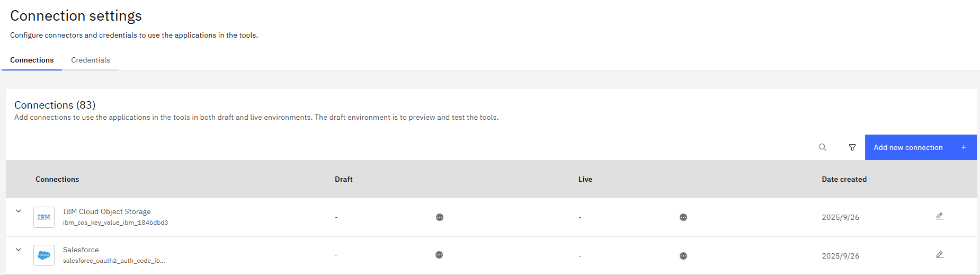Click IBM Cloud Object Storage live status icon
The width and height of the screenshot is (980, 275).
coord(683,217)
